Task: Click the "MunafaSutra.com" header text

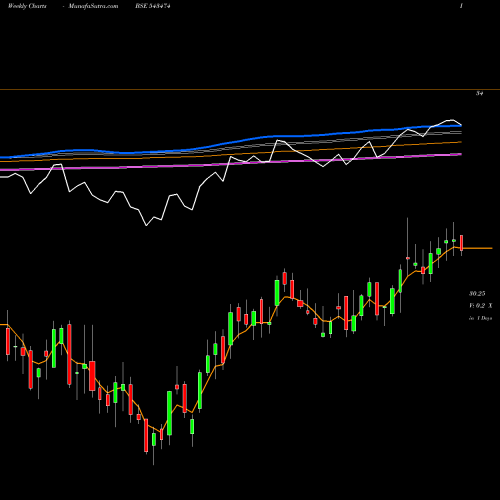Action: (93, 6)
